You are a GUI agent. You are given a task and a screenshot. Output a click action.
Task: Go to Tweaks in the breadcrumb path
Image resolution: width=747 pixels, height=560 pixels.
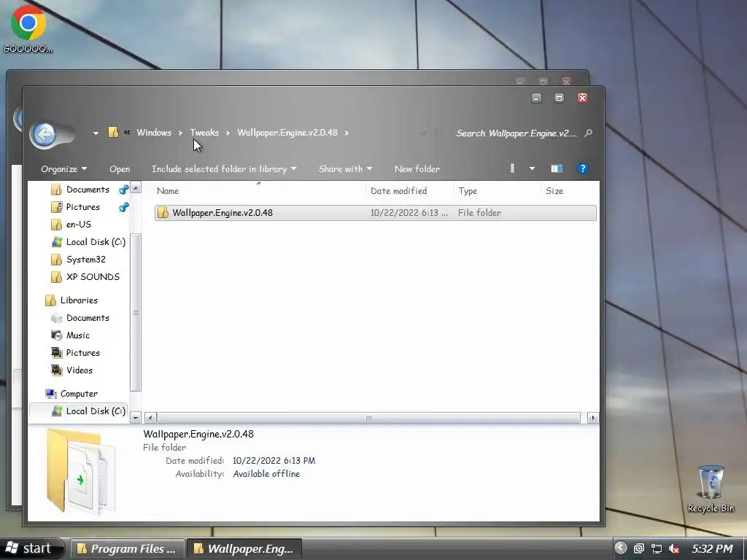(204, 133)
